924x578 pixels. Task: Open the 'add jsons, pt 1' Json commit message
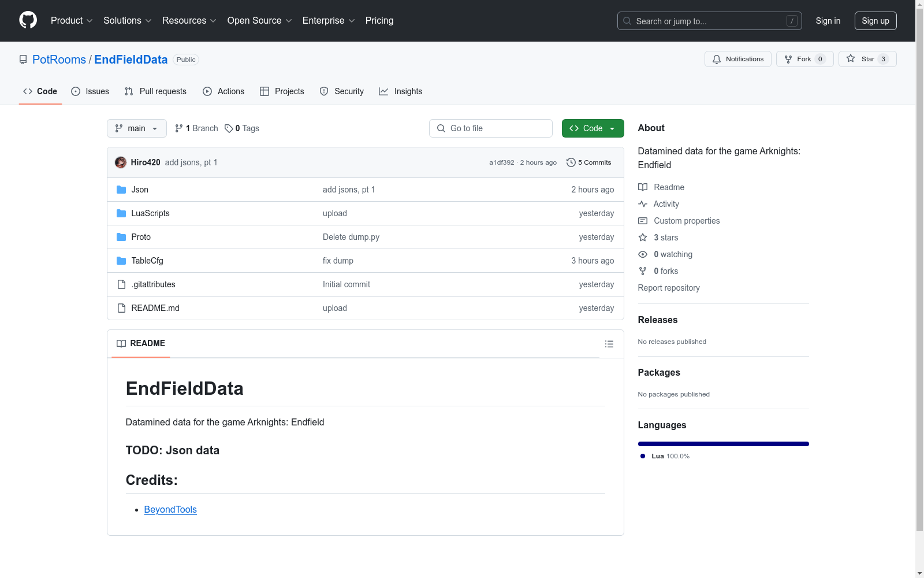point(349,190)
